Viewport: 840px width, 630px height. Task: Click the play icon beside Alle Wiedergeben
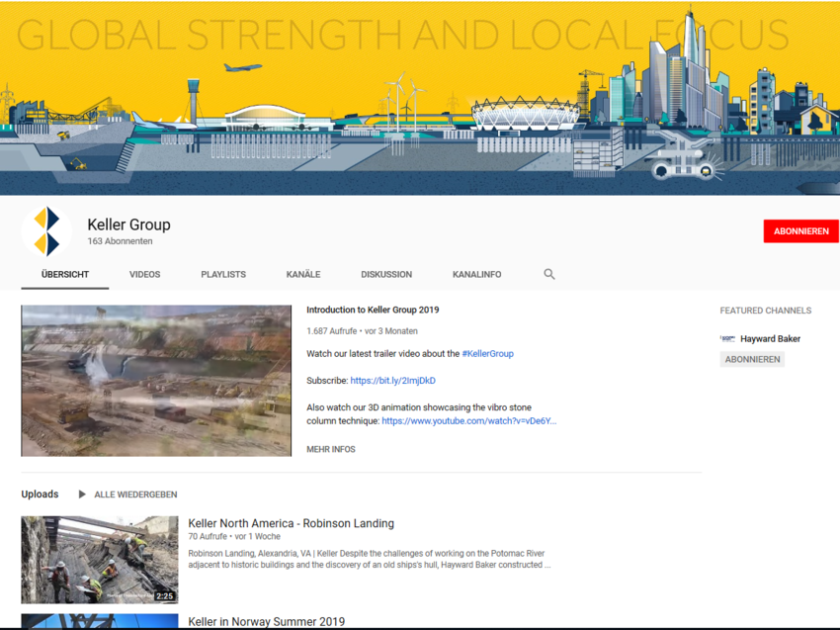[x=82, y=495]
